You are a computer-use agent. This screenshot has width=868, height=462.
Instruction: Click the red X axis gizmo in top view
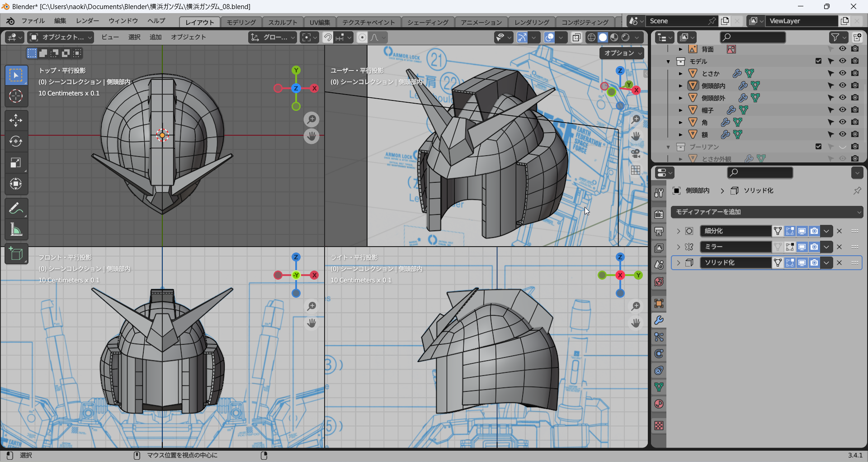[x=315, y=88]
